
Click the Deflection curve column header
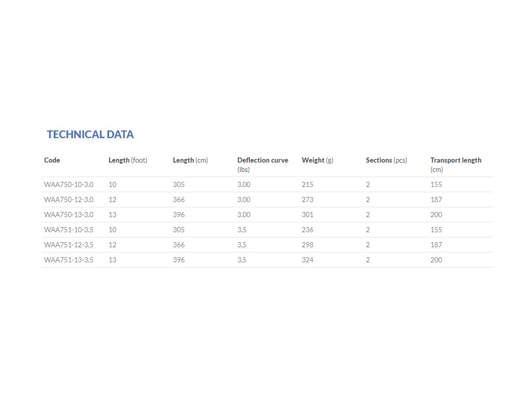262,161
